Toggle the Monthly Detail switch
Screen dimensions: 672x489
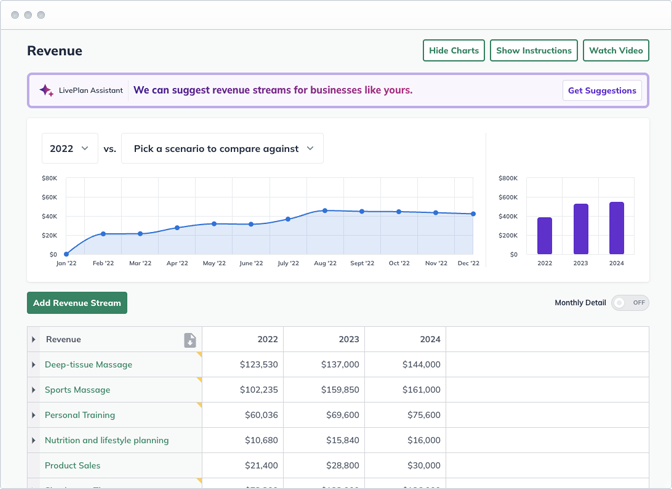point(630,302)
